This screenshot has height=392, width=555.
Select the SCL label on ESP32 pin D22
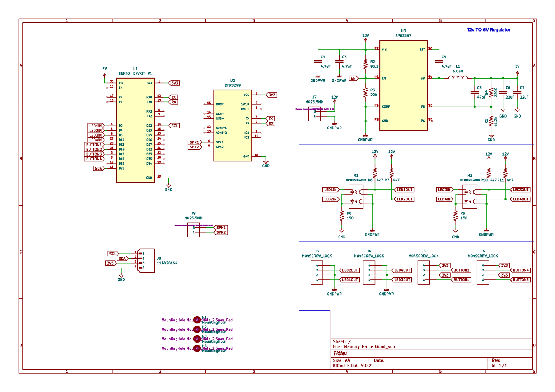(x=174, y=126)
